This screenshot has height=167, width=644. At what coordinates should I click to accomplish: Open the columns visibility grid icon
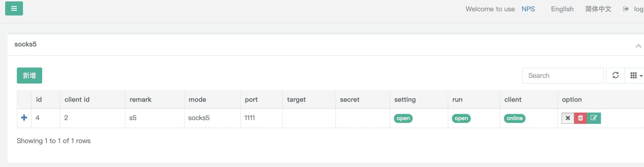pos(634,75)
